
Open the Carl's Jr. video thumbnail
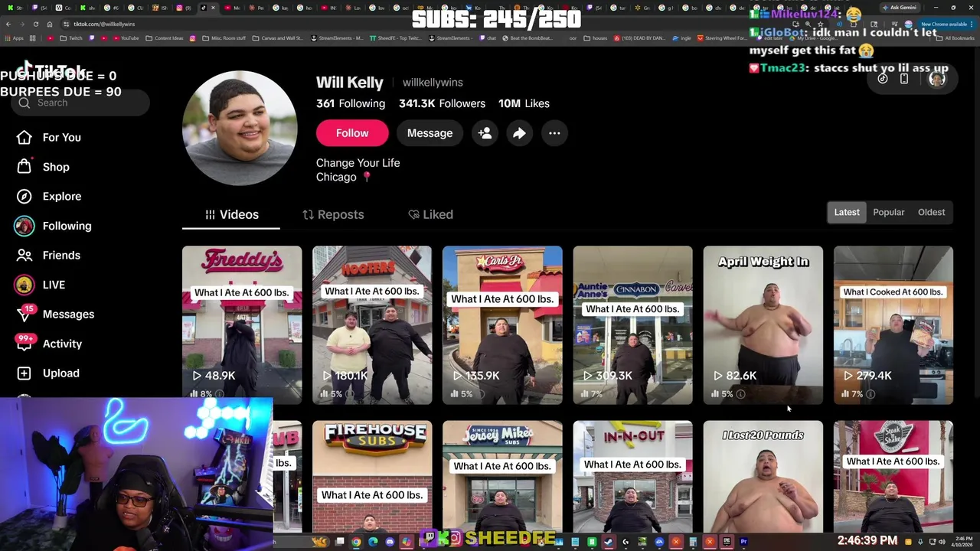click(502, 324)
